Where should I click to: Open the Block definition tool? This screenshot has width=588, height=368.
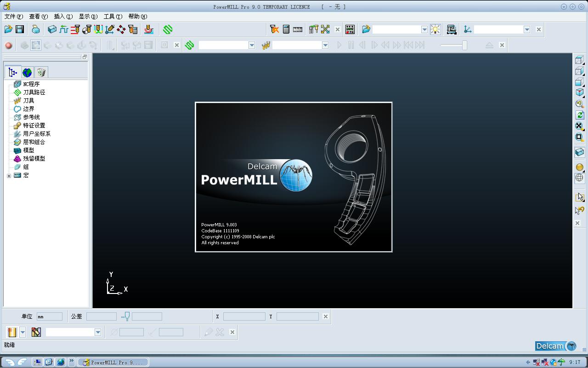click(52, 29)
